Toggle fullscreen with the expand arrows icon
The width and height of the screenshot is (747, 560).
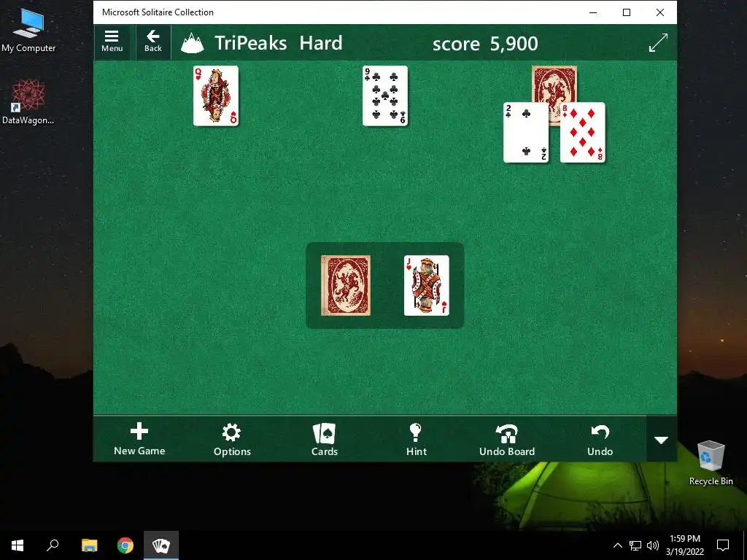tap(659, 43)
